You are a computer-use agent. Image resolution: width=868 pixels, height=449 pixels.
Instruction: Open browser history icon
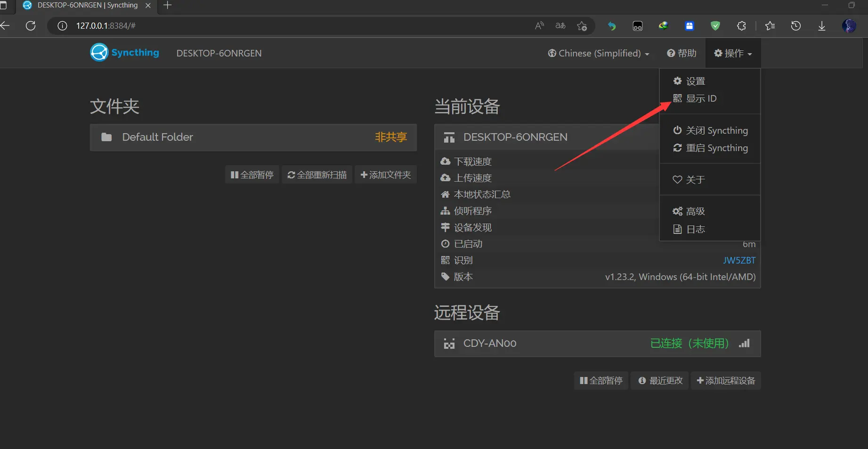(x=796, y=26)
